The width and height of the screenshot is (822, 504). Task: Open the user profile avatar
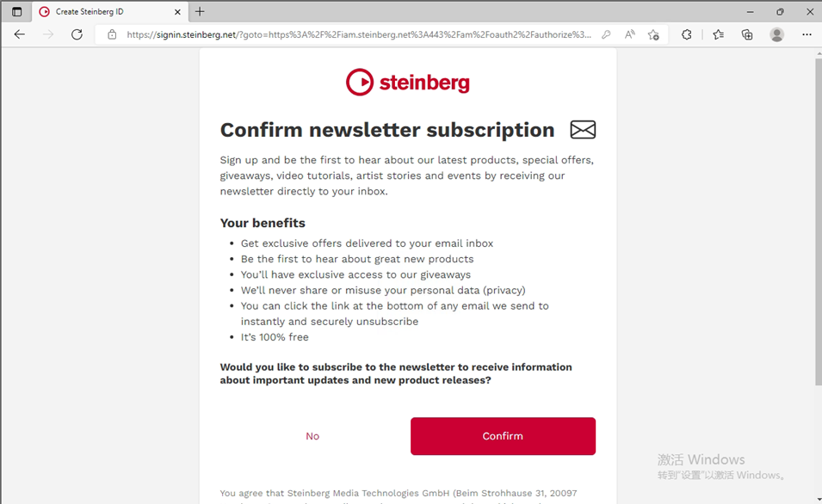pos(776,34)
